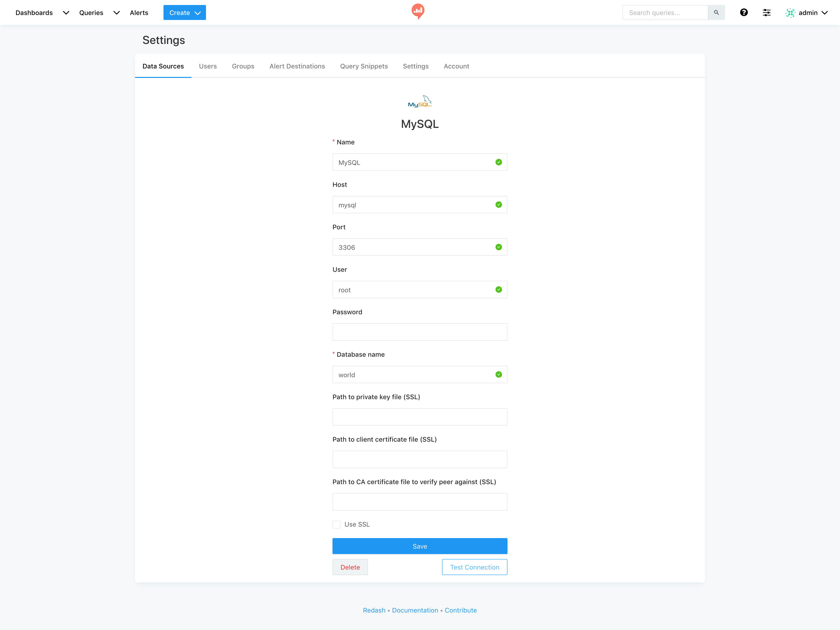Switch to the Alert Destinations tab
Image resolution: width=840 pixels, height=630 pixels.
[297, 66]
